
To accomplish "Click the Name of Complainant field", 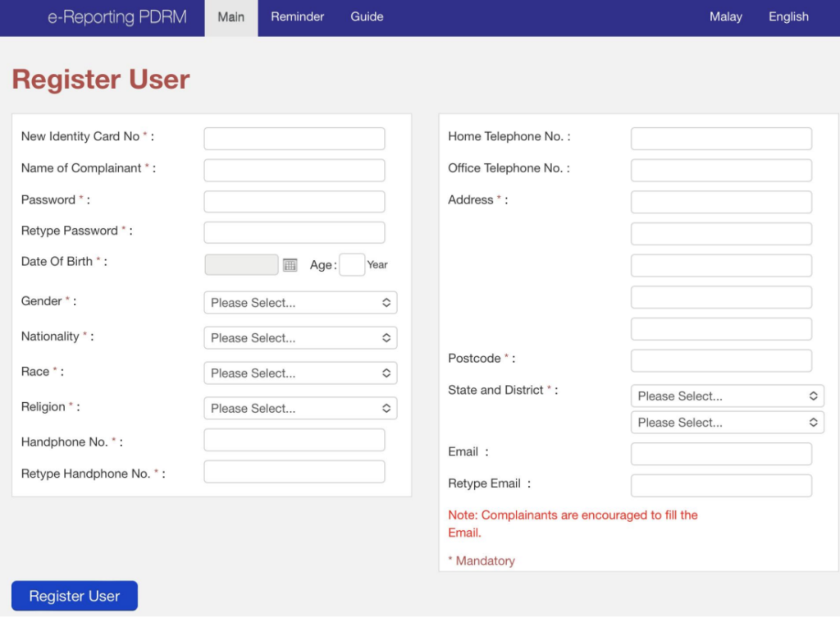I will pos(294,171).
